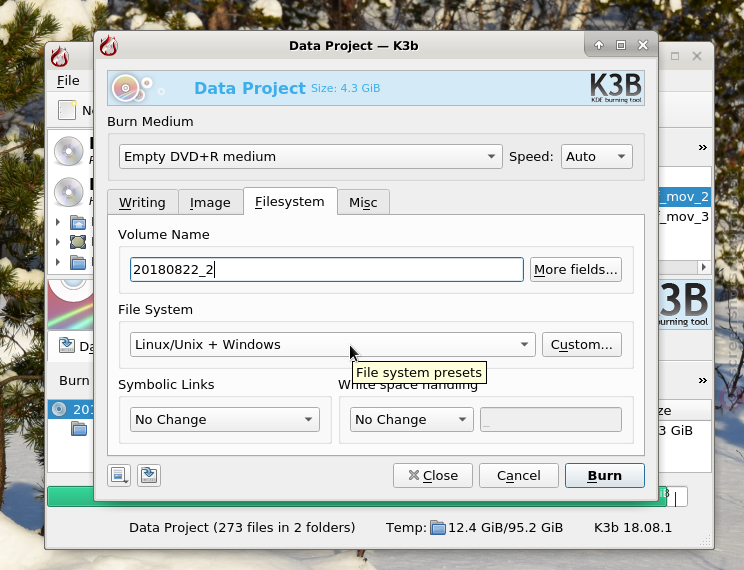Select the Filesystem tab

tap(290, 202)
